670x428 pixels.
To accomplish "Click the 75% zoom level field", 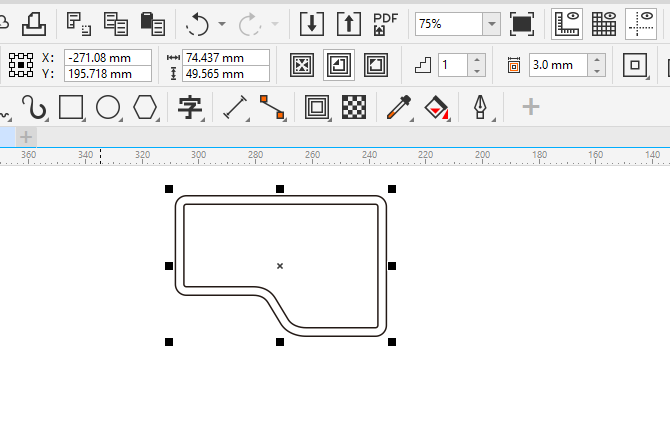I will [x=449, y=24].
